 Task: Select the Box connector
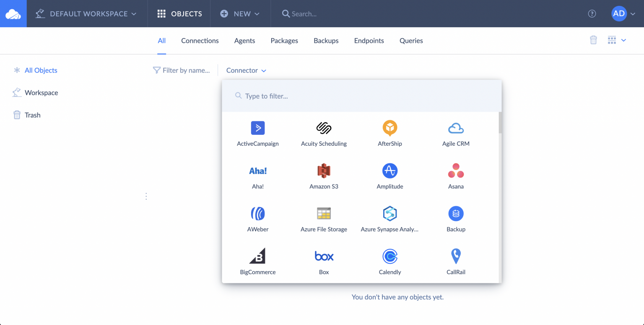(323, 261)
